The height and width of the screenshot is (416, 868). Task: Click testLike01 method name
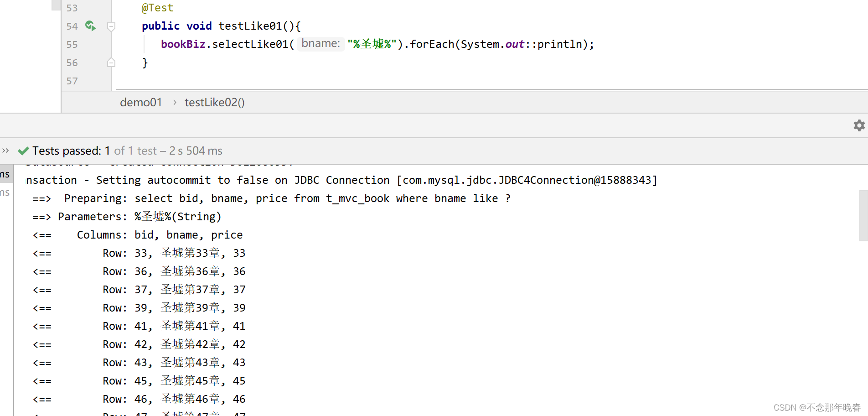250,26
